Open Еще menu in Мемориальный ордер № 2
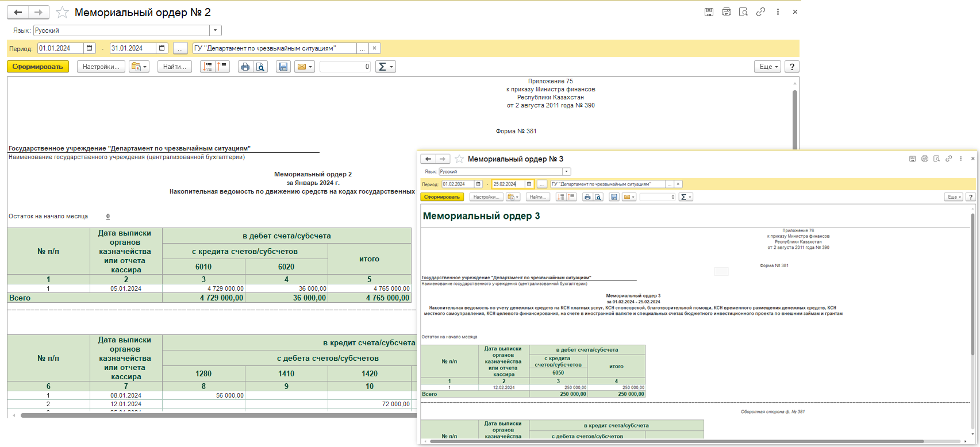This screenshot has height=447, width=980. pyautogui.click(x=767, y=67)
